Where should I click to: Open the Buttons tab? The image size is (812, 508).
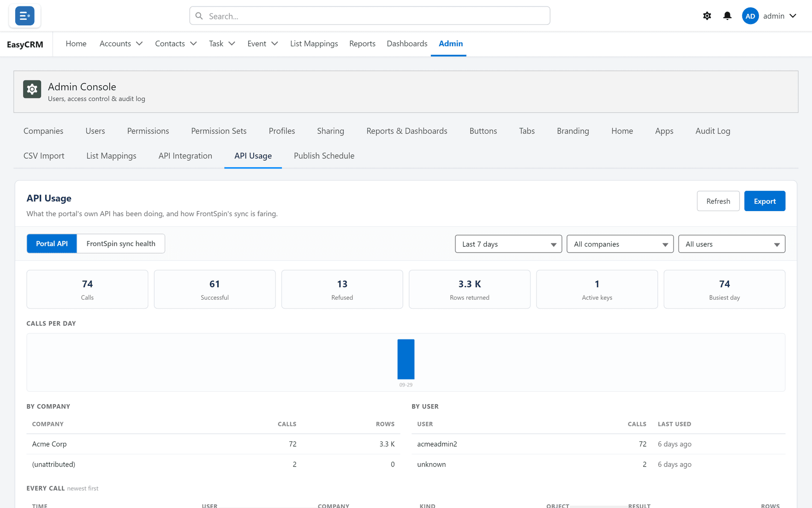483,131
